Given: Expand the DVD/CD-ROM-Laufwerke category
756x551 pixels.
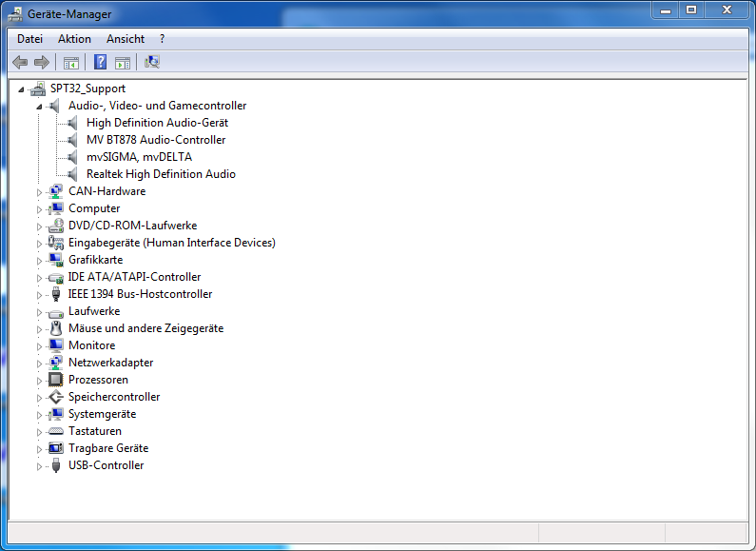Looking at the screenshot, I should tap(40, 226).
